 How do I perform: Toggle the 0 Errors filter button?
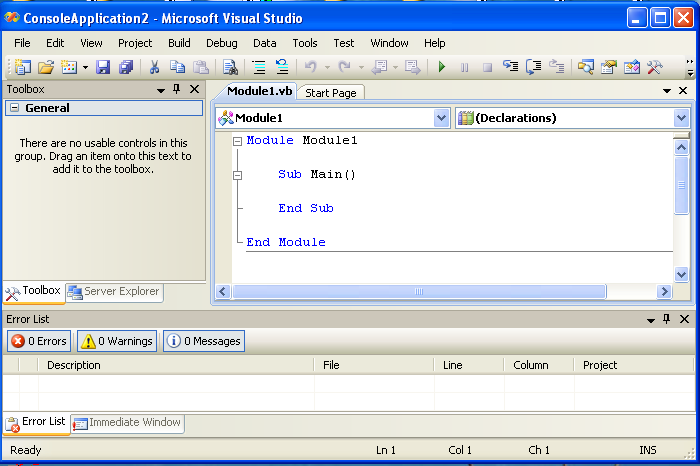pyautogui.click(x=39, y=341)
